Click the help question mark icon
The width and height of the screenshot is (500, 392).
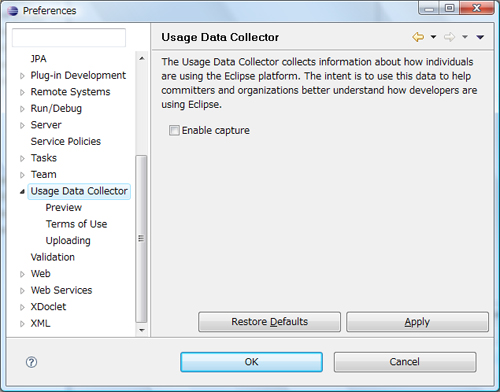[x=31, y=362]
